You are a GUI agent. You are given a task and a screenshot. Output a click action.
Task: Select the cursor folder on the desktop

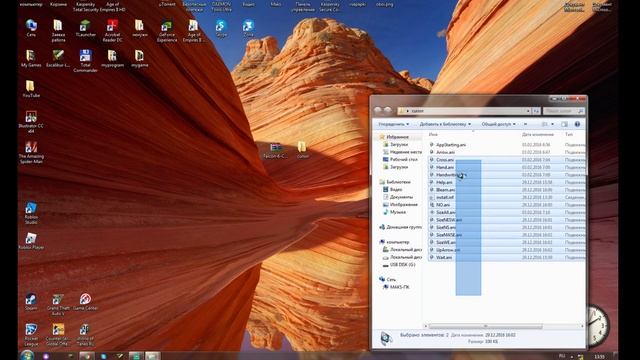point(302,149)
